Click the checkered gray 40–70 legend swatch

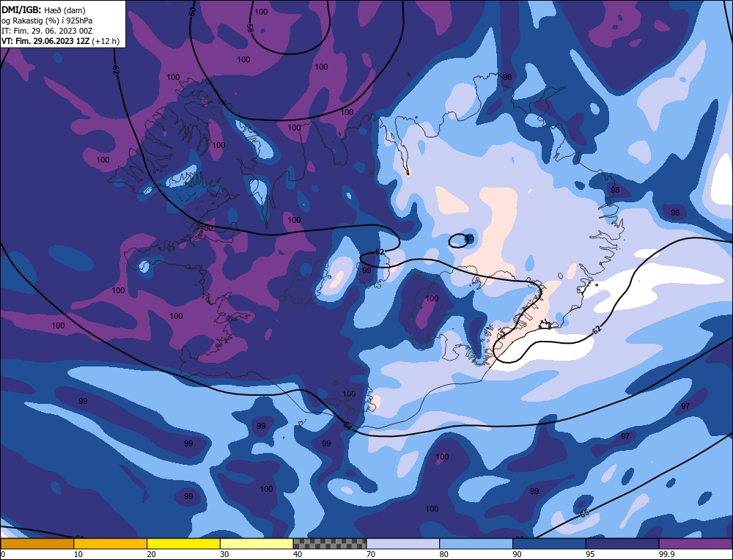[x=330, y=543]
